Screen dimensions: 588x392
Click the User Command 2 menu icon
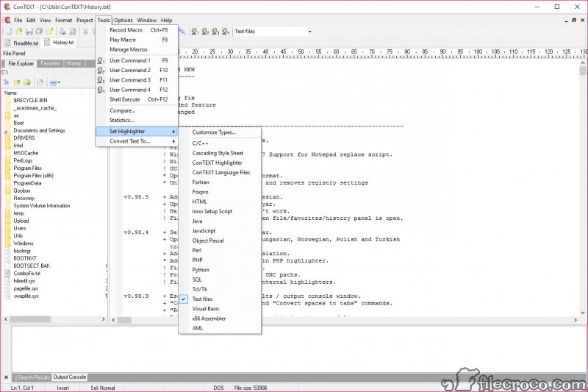pos(101,70)
